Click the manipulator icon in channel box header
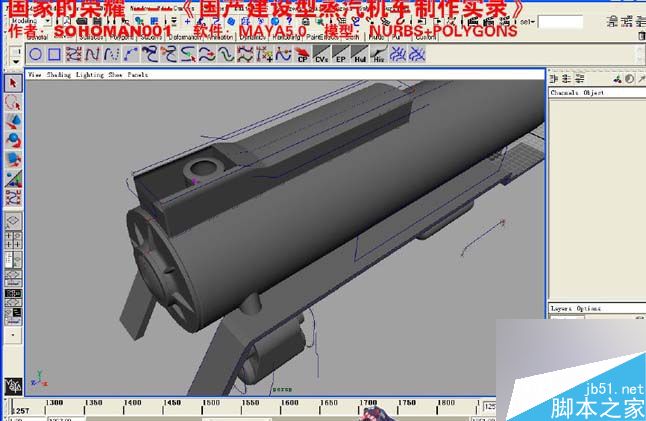This screenshot has height=421, width=646. coord(617,79)
